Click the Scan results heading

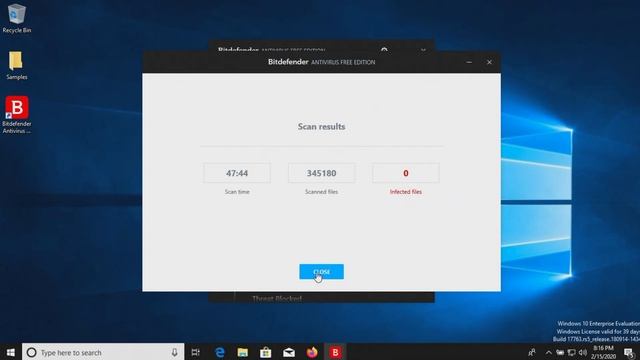pyautogui.click(x=321, y=127)
